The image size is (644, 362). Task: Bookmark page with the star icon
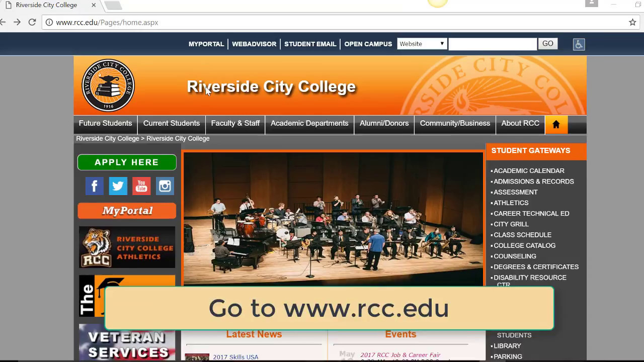[632, 22]
